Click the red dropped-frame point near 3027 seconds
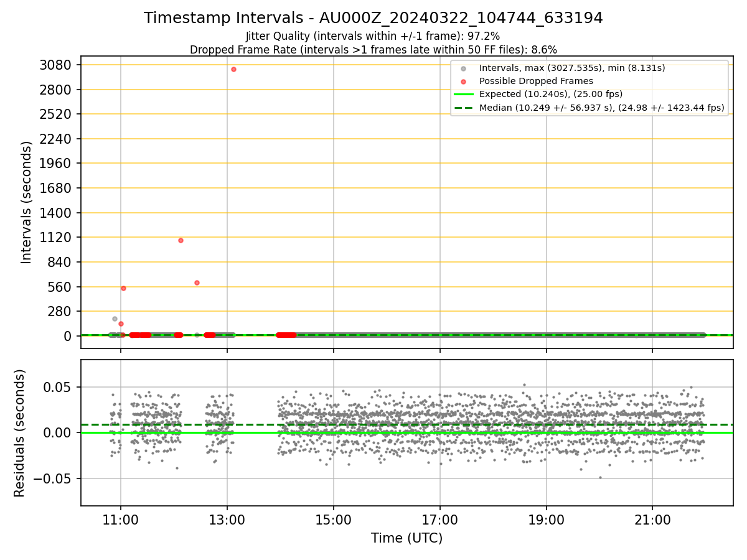Viewport: 747px width, 560px height. 233,69
